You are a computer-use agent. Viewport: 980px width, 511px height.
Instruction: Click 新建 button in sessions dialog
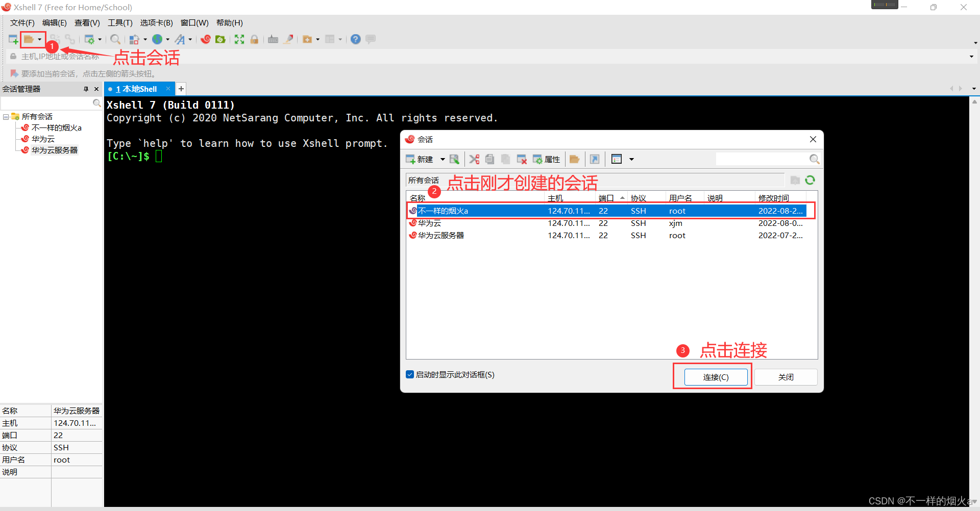pyautogui.click(x=419, y=160)
